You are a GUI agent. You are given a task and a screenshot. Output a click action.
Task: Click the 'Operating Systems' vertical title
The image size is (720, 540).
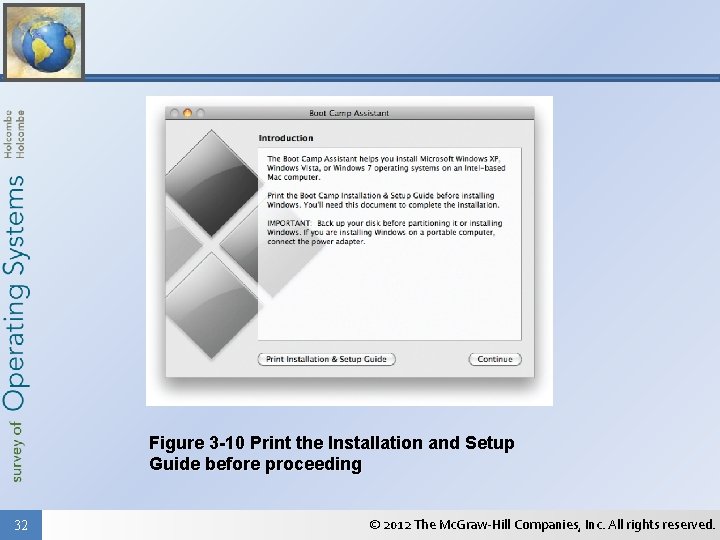coord(15,293)
